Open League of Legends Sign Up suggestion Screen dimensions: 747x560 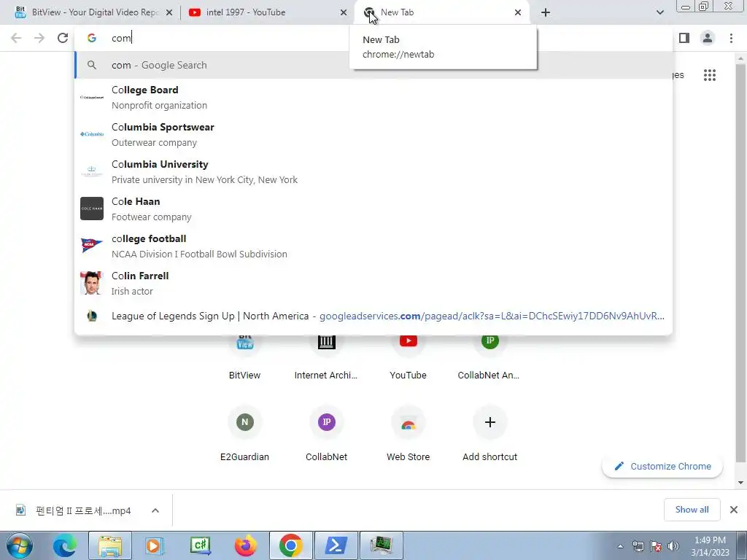pos(373,316)
